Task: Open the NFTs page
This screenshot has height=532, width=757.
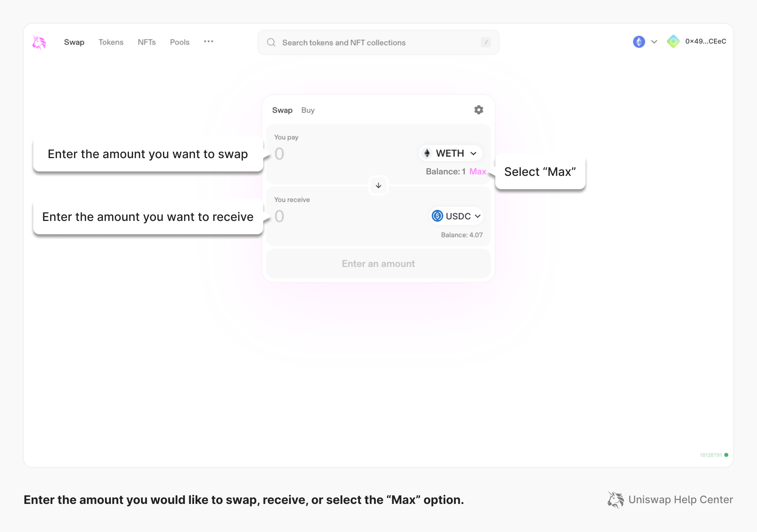Action: click(x=147, y=42)
